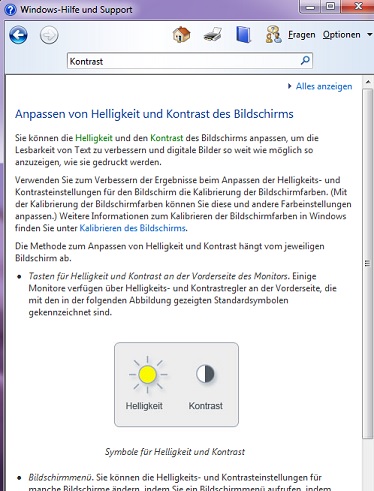The image size is (374, 491).
Task: Minimize the Windows-Hilfe und Support window
Action: (310, 7)
